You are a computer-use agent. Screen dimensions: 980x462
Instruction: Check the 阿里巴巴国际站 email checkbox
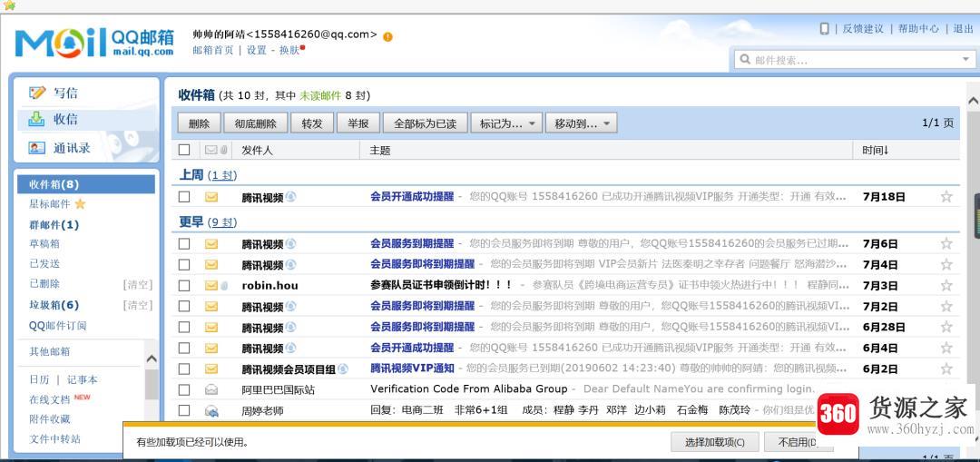click(183, 389)
